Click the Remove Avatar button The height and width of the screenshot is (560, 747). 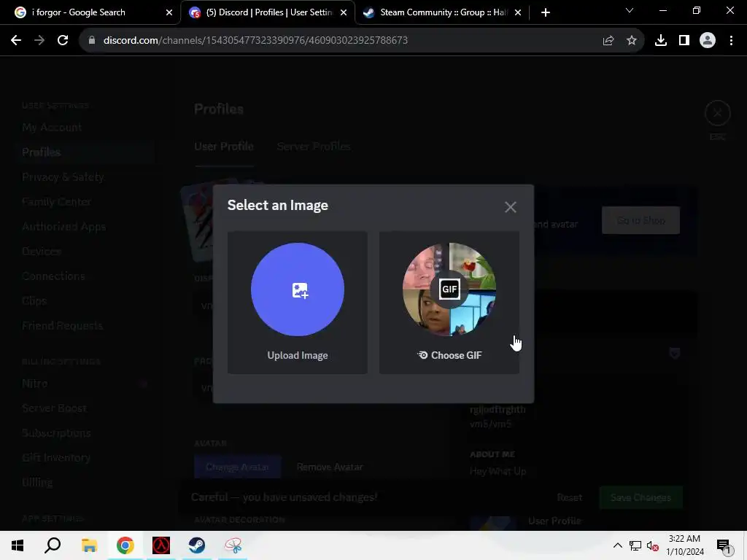click(x=330, y=467)
